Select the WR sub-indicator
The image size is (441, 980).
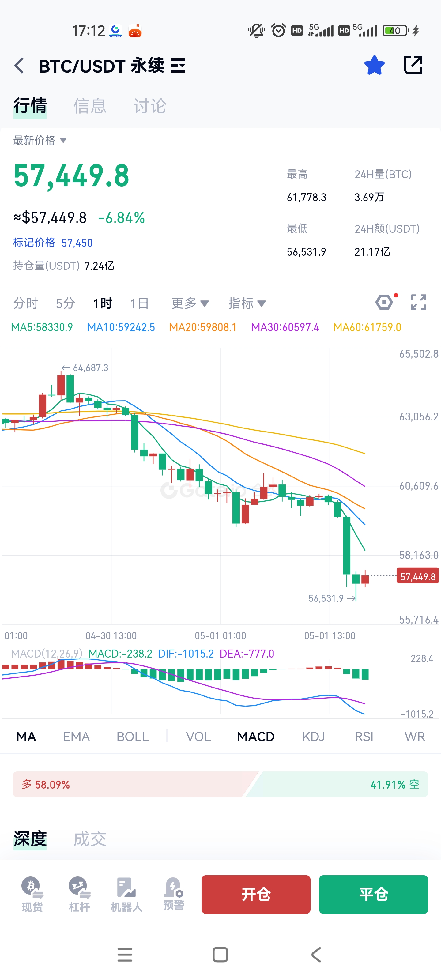[x=415, y=737]
